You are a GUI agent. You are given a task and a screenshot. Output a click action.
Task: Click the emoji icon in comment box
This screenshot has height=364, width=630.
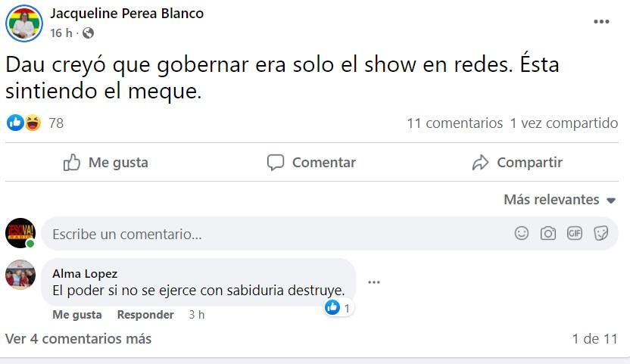coord(522,233)
